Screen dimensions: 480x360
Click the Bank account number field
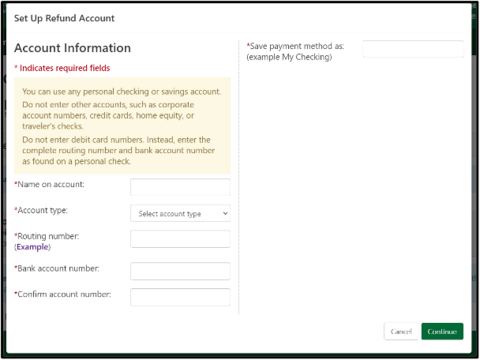click(x=180, y=271)
